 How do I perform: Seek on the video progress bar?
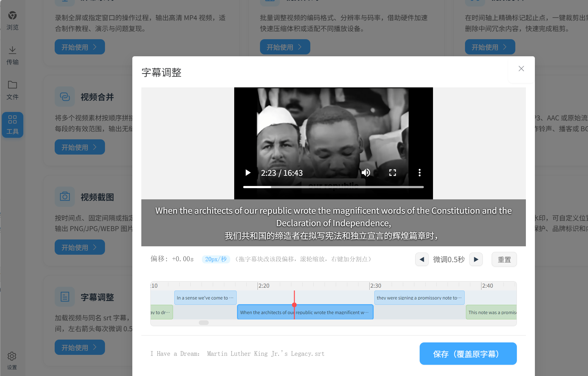click(333, 187)
